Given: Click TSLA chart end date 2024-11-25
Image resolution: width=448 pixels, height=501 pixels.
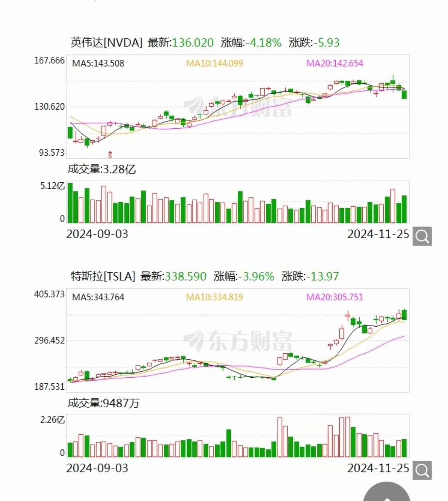Looking at the screenshot, I should (x=378, y=468).
